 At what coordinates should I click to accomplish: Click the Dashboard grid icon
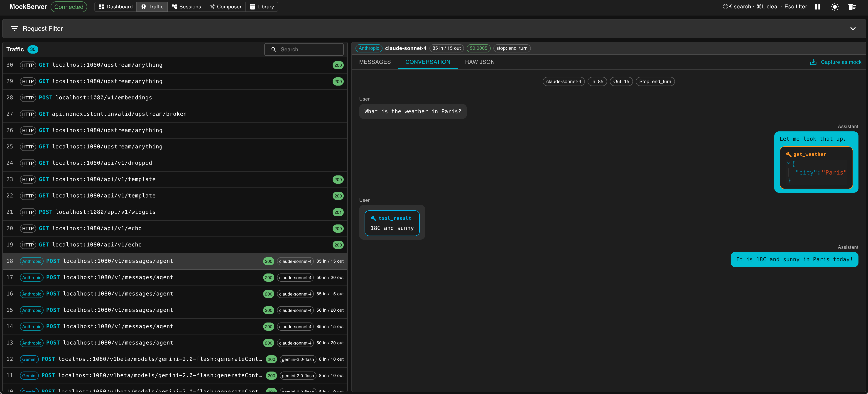(101, 7)
